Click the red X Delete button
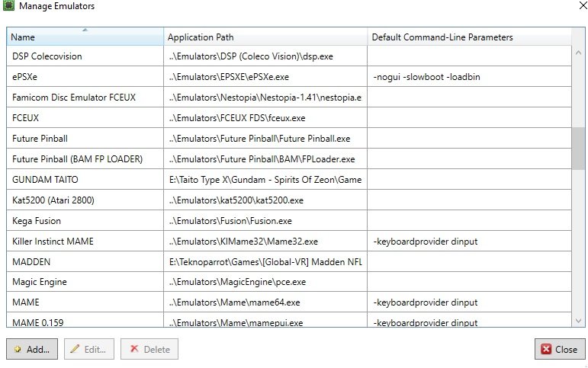Viewport: 588px width, 368px height. [x=149, y=349]
